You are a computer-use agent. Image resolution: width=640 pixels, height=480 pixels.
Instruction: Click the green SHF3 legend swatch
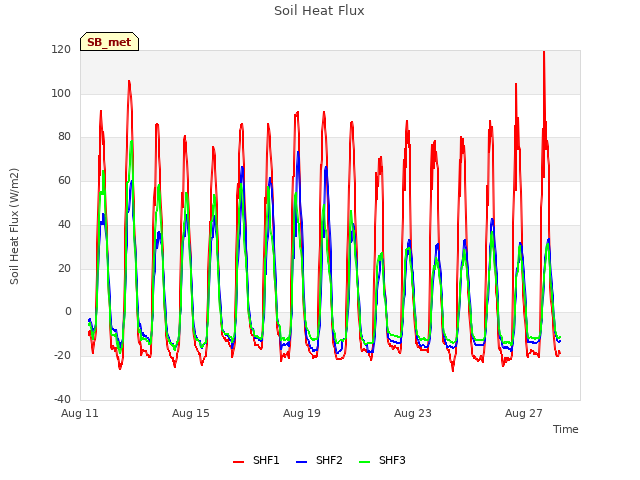(364, 462)
